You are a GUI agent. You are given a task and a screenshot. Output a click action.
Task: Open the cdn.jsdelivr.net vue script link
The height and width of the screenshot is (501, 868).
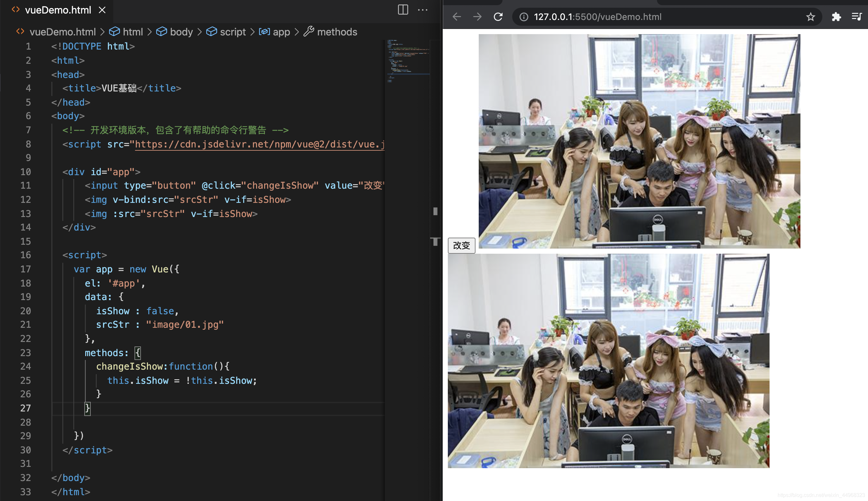click(260, 145)
